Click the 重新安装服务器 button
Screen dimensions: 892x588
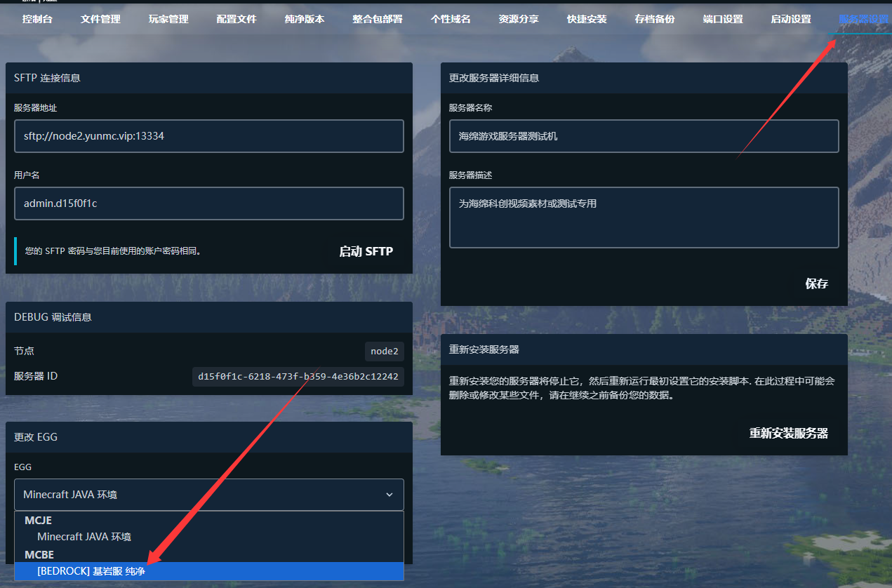point(789,433)
